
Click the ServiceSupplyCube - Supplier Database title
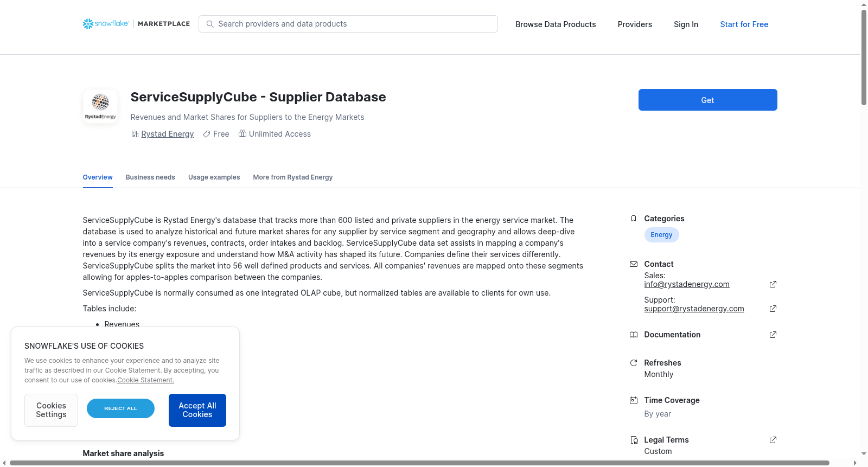point(258,97)
